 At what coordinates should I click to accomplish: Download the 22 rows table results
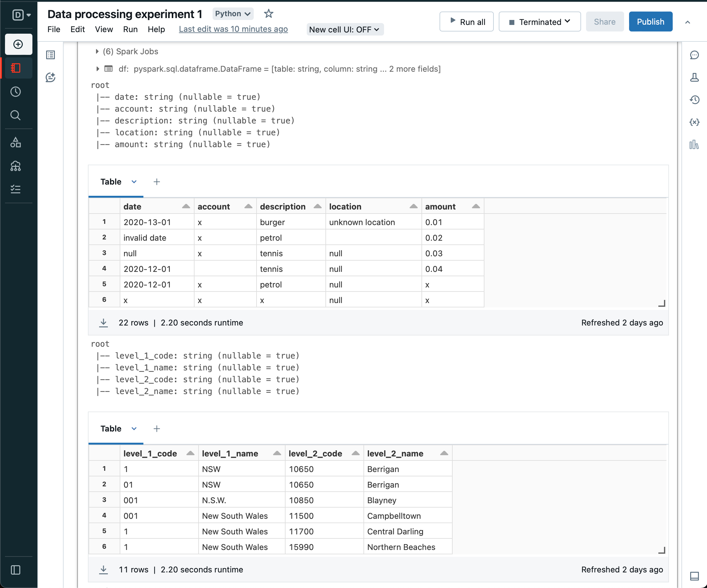(x=103, y=323)
